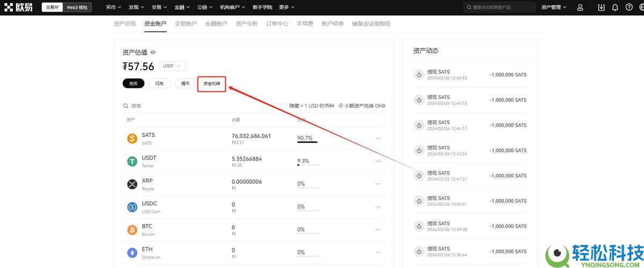Switch to 交易所 mode
644x268 pixels.
[x=52, y=8]
